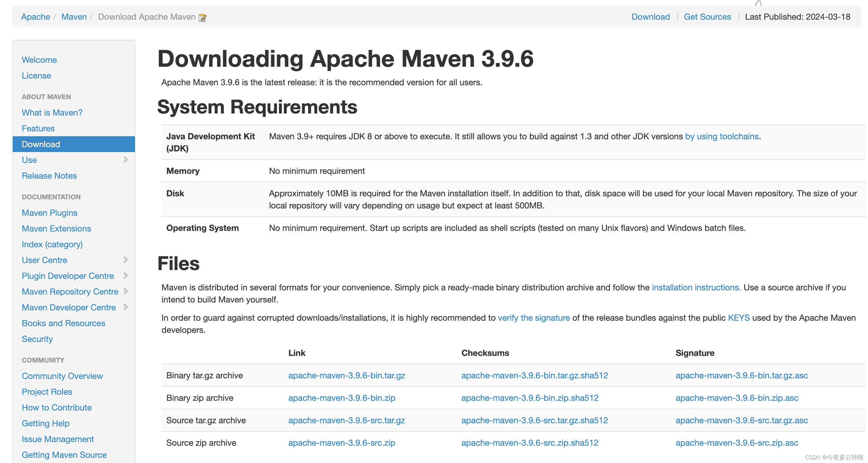
Task: Download the apache-maven-3.9.6-bin.zip file
Action: point(342,398)
